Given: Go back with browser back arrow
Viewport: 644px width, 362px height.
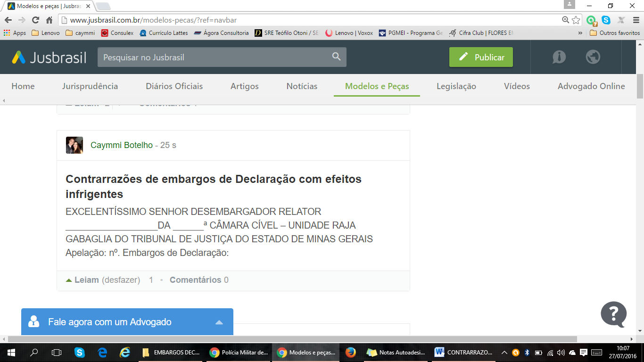Looking at the screenshot, I should (x=8, y=20).
